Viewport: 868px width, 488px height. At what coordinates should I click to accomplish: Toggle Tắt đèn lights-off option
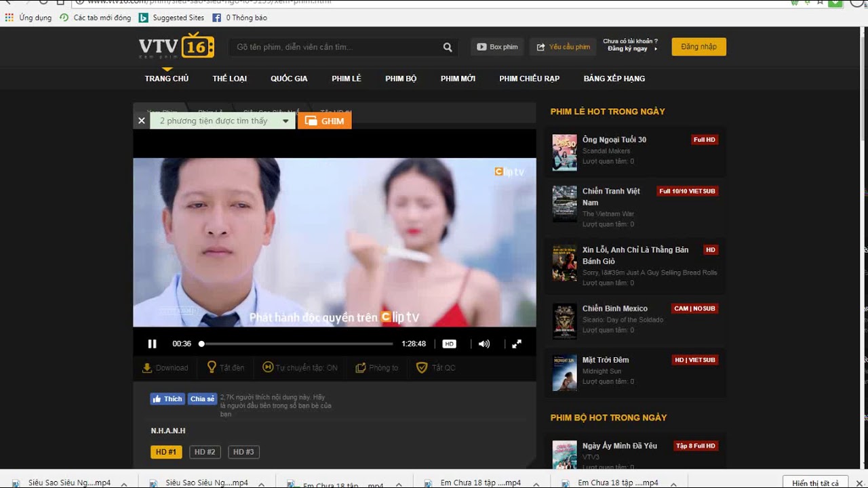click(x=226, y=367)
